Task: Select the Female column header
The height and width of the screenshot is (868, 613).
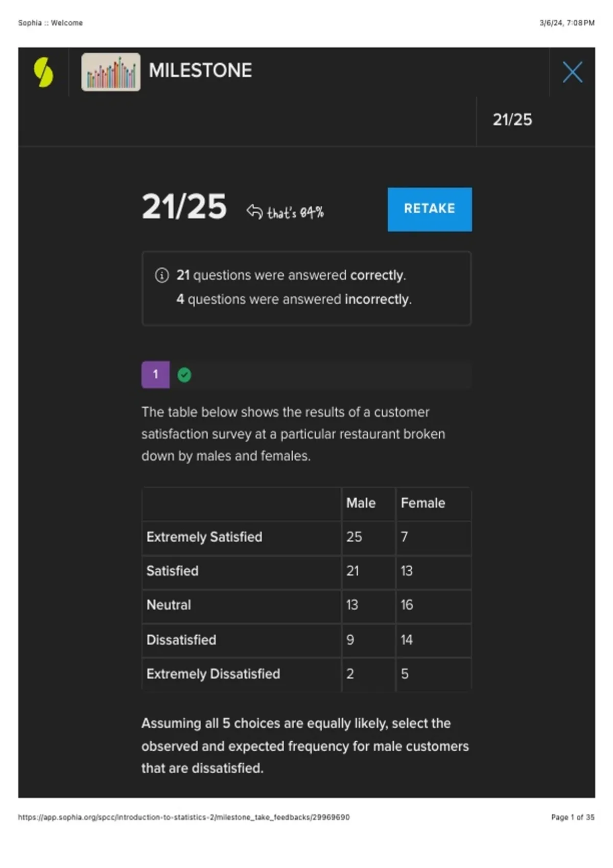Action: click(x=422, y=503)
